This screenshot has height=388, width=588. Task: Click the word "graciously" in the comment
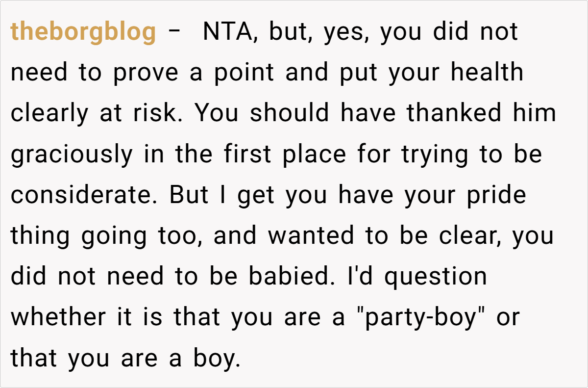(72, 155)
